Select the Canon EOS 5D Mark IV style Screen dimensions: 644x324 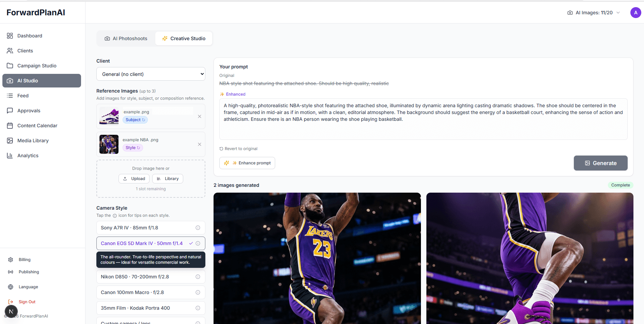pyautogui.click(x=142, y=243)
